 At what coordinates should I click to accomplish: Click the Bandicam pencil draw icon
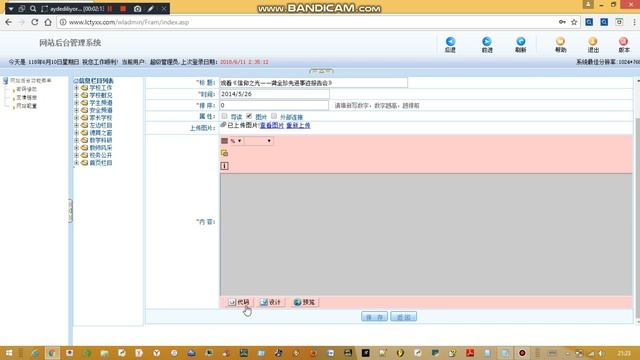point(151,9)
